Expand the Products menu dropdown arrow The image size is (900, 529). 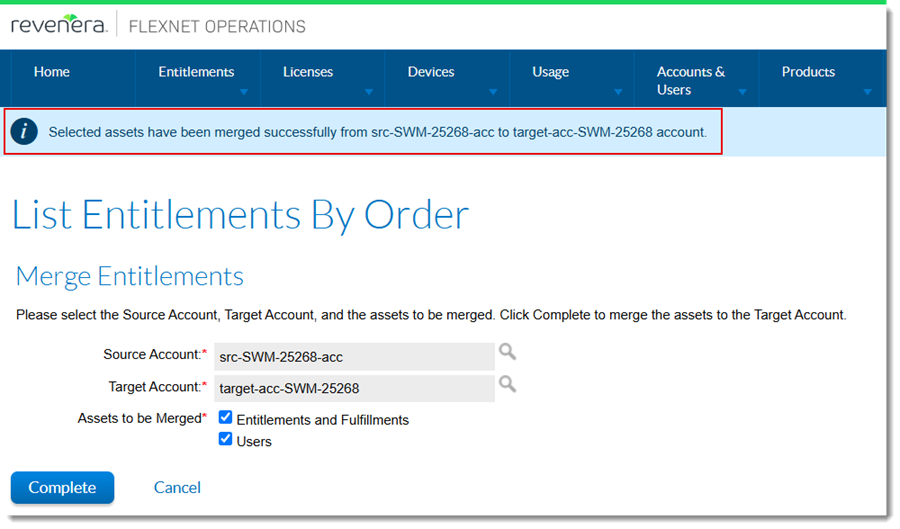[867, 92]
